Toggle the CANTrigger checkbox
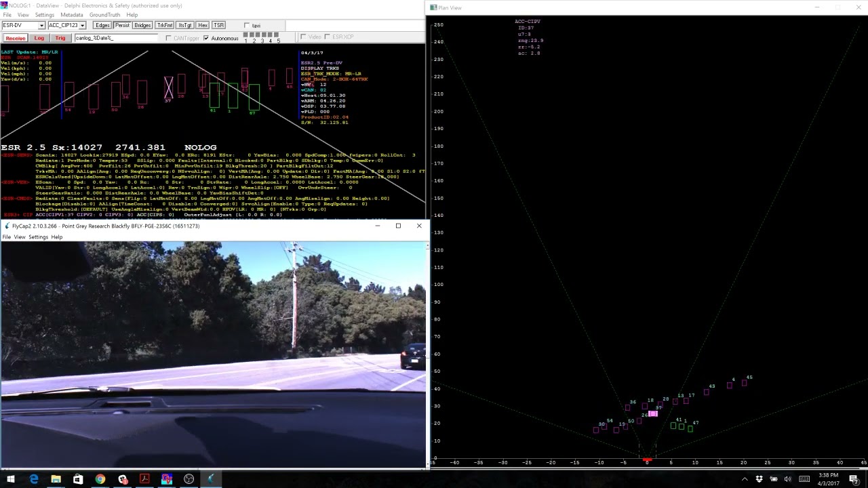 [169, 38]
